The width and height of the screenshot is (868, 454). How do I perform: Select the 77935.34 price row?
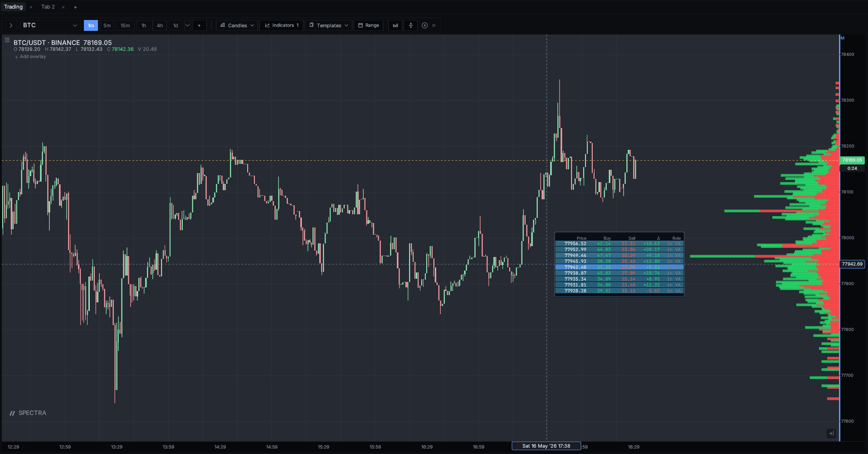(619, 279)
